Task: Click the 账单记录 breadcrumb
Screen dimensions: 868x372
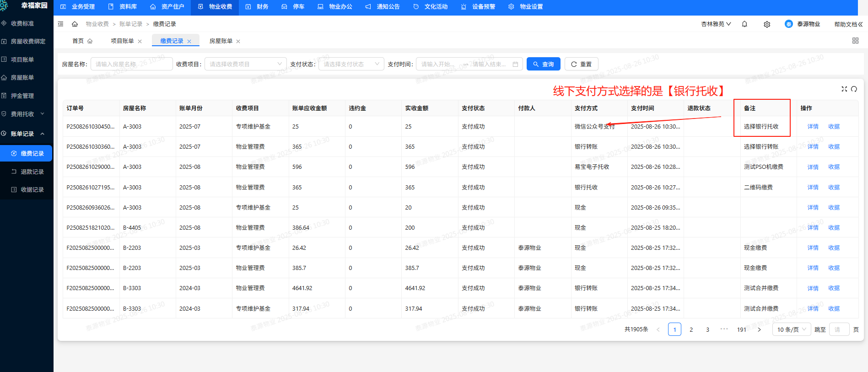Action: point(131,24)
